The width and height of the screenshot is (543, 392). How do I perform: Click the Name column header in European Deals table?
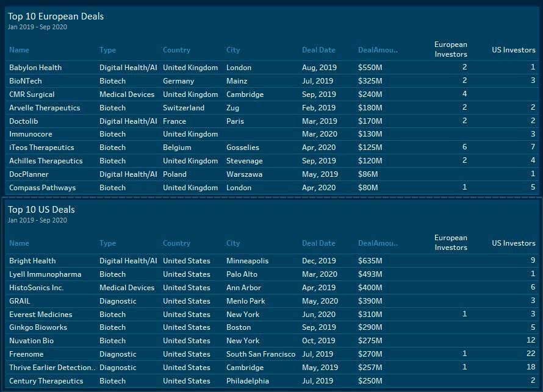click(19, 50)
